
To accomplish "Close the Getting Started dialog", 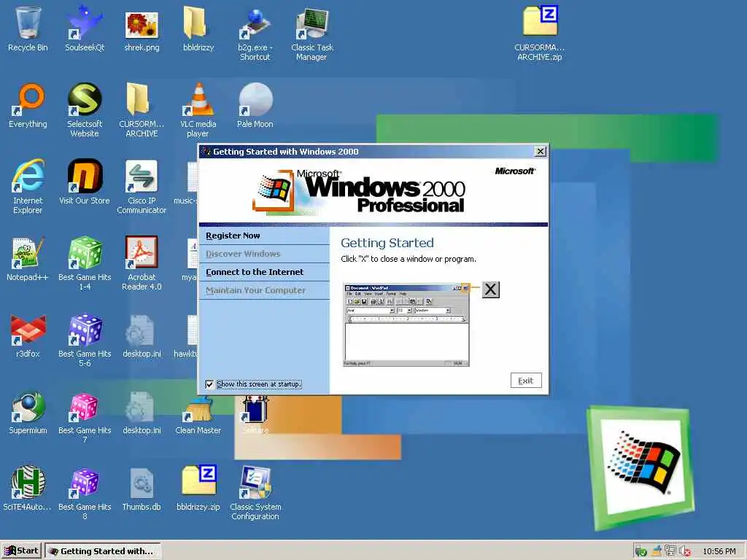I will [x=541, y=152].
